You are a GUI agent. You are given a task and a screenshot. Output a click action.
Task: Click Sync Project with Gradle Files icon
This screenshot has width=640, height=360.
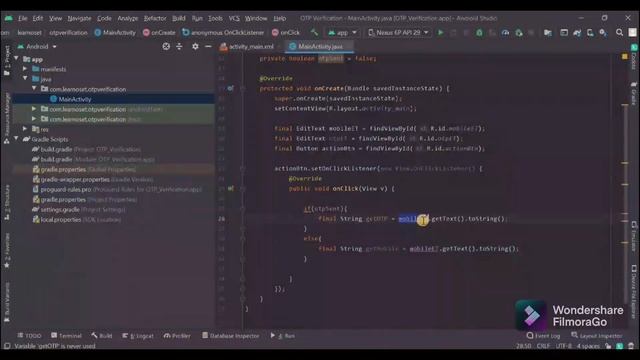(x=577, y=32)
